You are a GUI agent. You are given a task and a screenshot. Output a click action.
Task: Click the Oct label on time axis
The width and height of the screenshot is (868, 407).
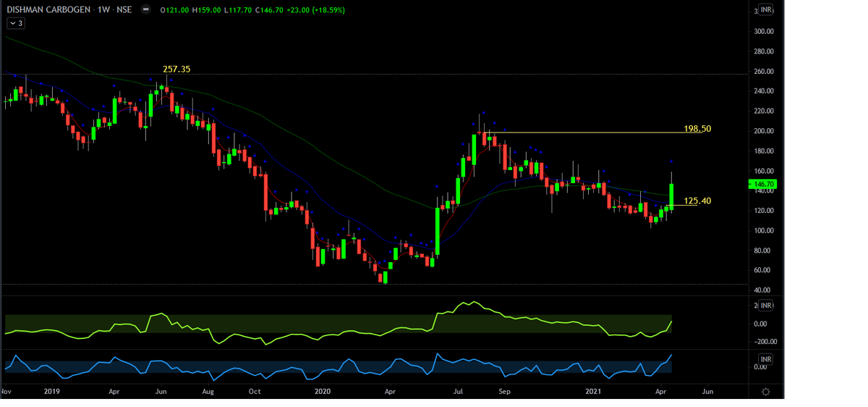tap(255, 391)
